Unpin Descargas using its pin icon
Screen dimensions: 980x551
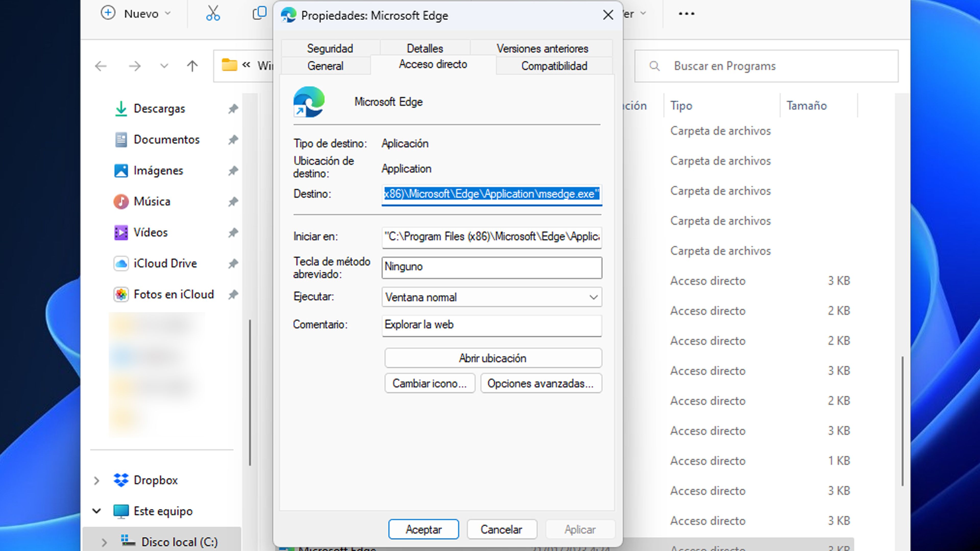point(233,109)
